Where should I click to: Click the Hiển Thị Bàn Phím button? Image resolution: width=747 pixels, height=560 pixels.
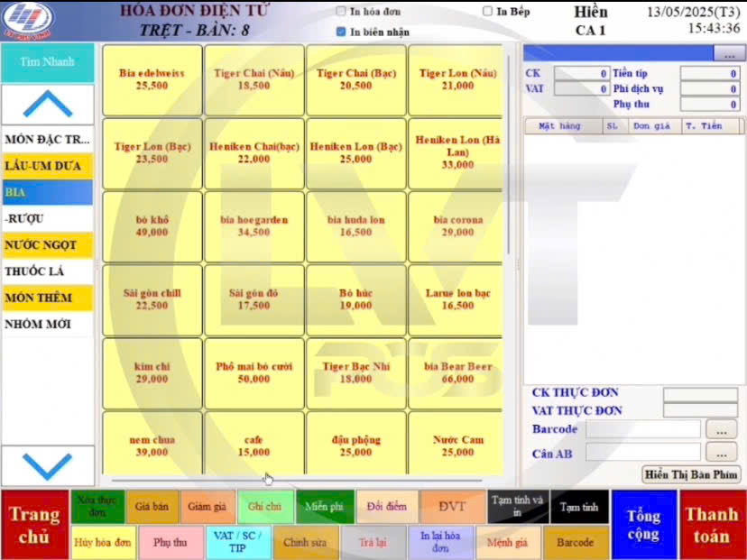click(691, 474)
